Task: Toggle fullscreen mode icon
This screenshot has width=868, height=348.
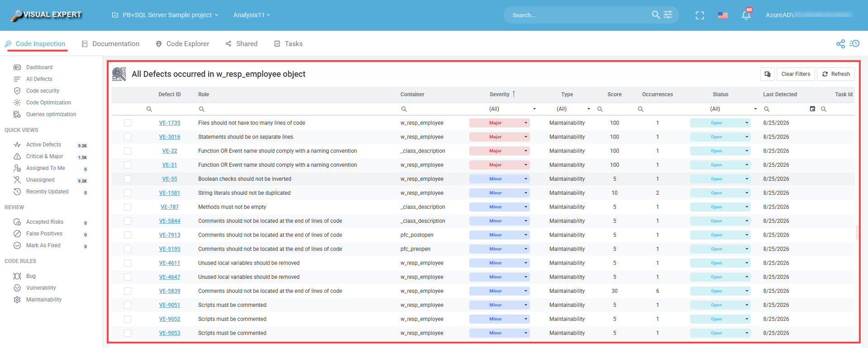Action: click(x=700, y=15)
